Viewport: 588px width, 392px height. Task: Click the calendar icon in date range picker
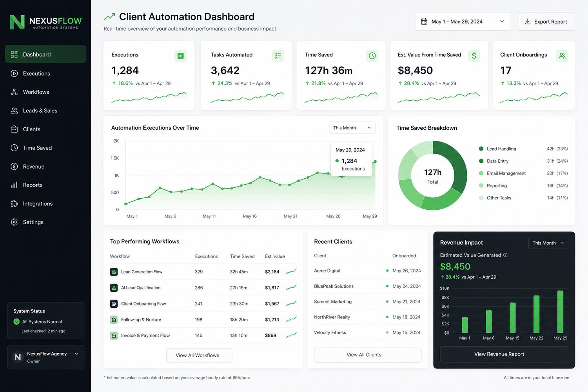click(424, 22)
